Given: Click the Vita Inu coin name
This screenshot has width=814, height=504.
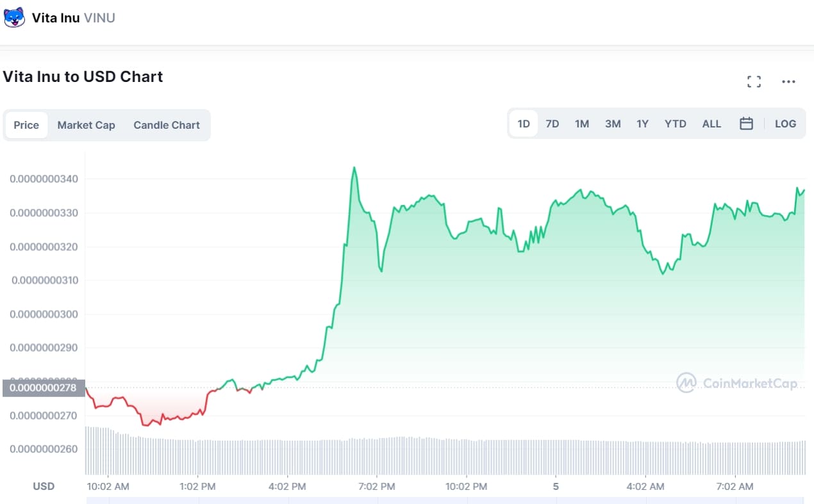Looking at the screenshot, I should point(56,18).
